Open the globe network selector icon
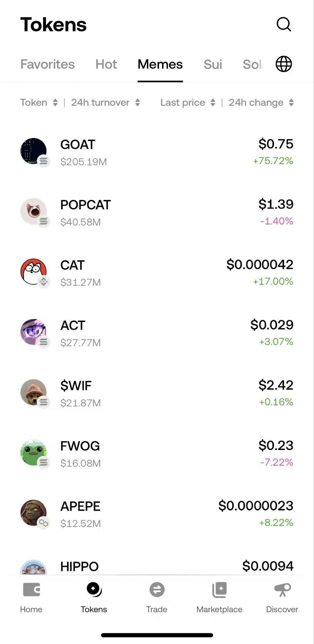314x644 pixels. (x=283, y=64)
